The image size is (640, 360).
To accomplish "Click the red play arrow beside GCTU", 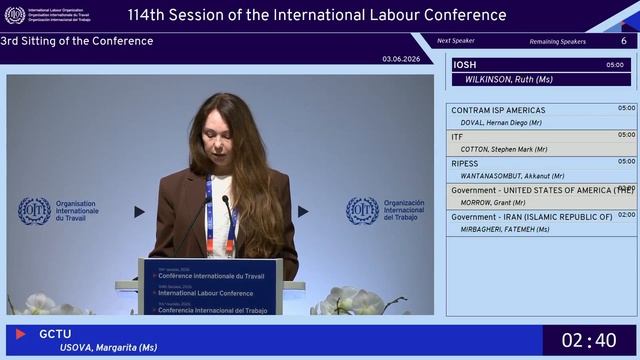I will coord(20,334).
